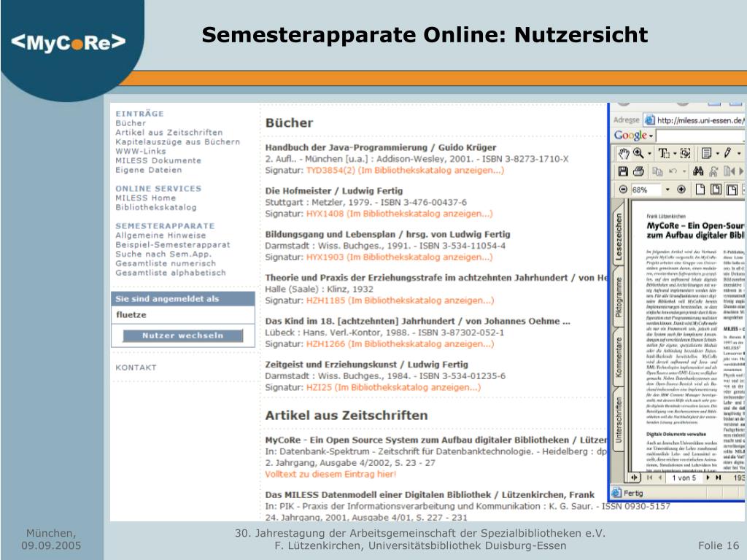Open the <MyCoRe> logo

tap(69, 42)
